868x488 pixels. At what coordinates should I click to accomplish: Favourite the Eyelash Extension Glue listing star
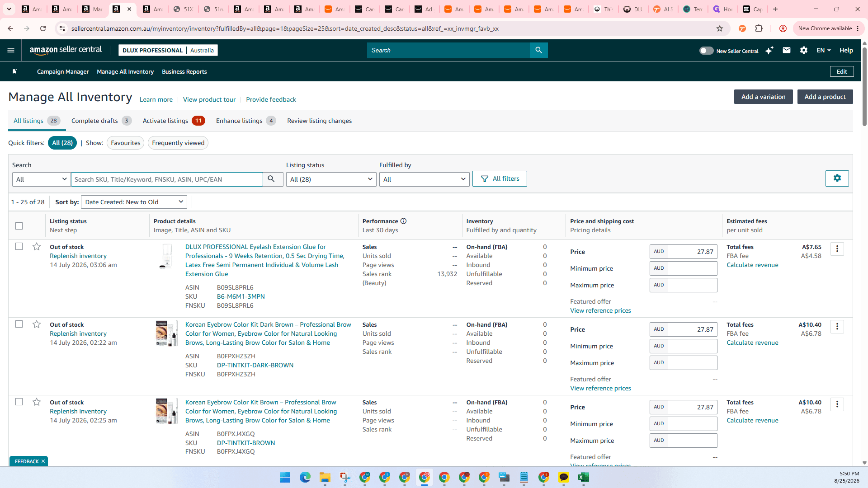point(37,246)
